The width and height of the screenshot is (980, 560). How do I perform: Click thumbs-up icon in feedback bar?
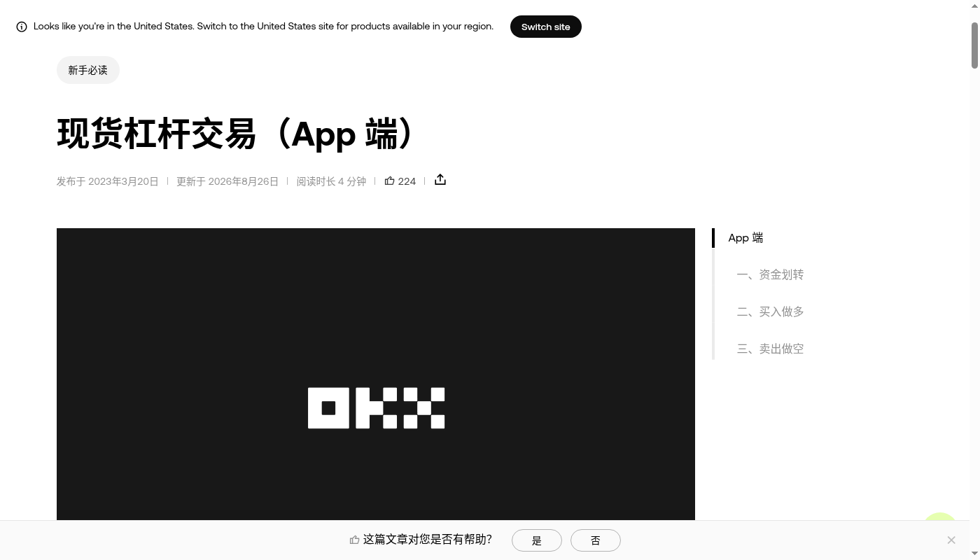(354, 540)
